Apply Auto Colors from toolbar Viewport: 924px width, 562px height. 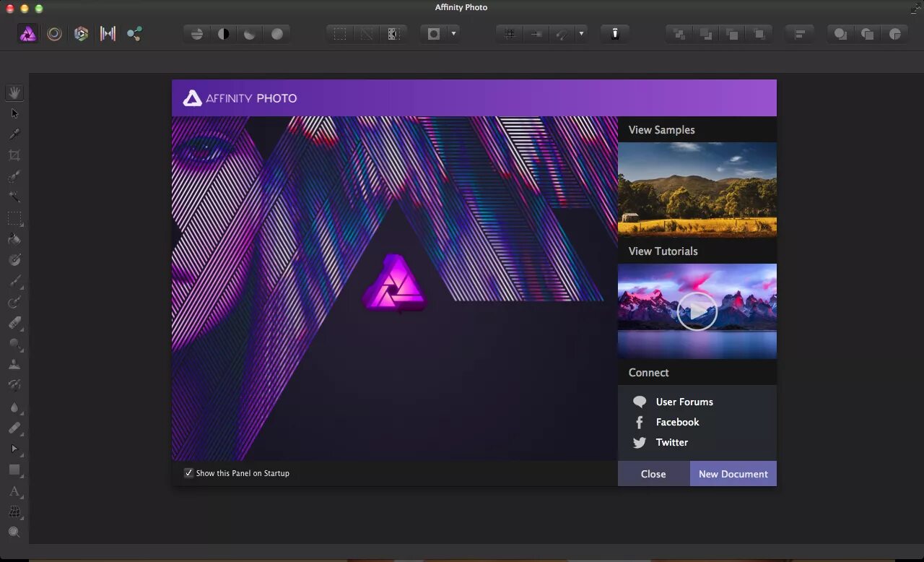[250, 34]
